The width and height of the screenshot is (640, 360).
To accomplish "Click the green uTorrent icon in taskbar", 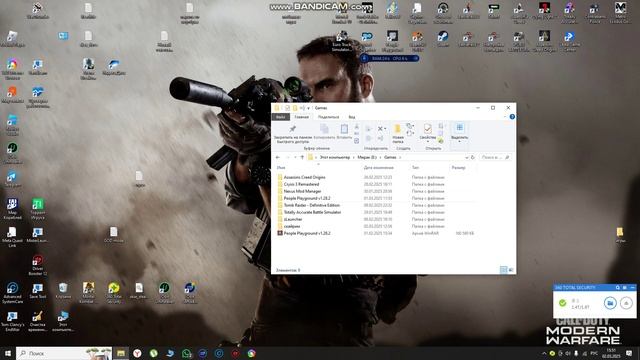I will (x=153, y=353).
